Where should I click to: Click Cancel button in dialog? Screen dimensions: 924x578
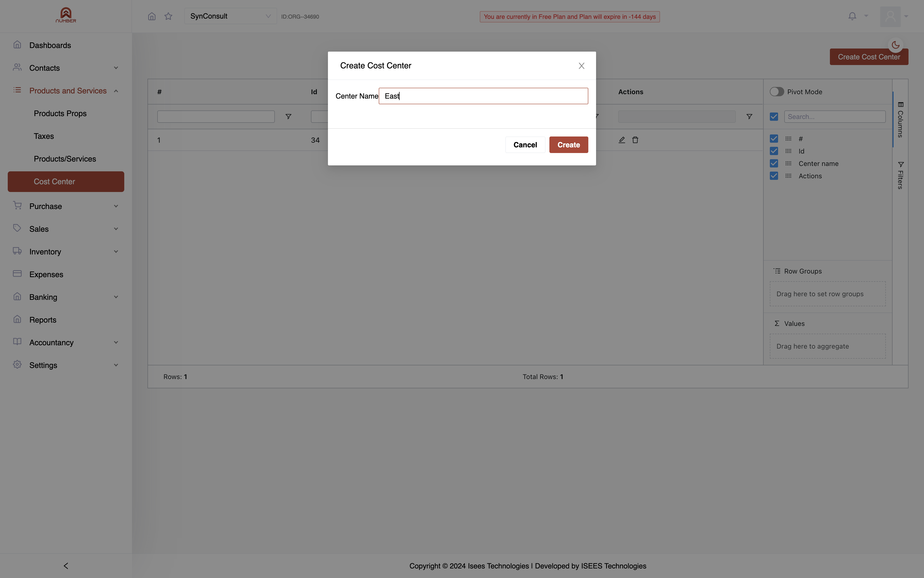pos(525,145)
